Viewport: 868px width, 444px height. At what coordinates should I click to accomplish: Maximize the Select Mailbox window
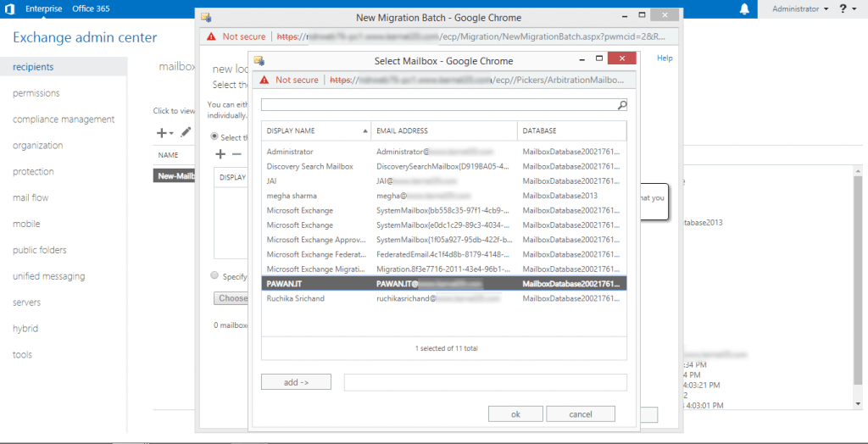(599, 58)
